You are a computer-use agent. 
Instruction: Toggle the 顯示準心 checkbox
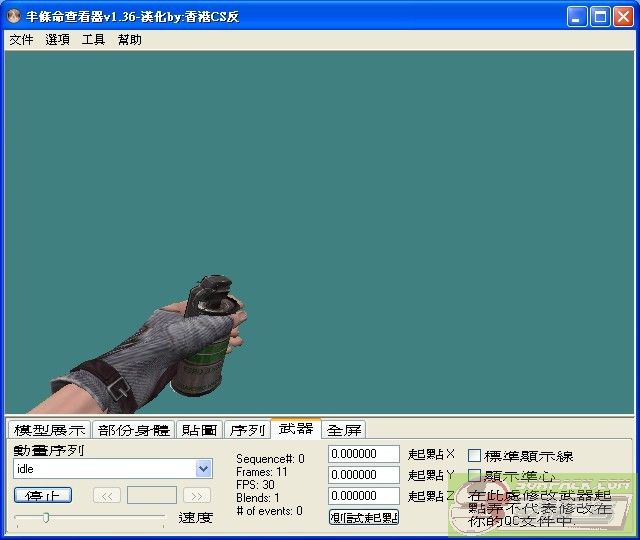pyautogui.click(x=475, y=476)
